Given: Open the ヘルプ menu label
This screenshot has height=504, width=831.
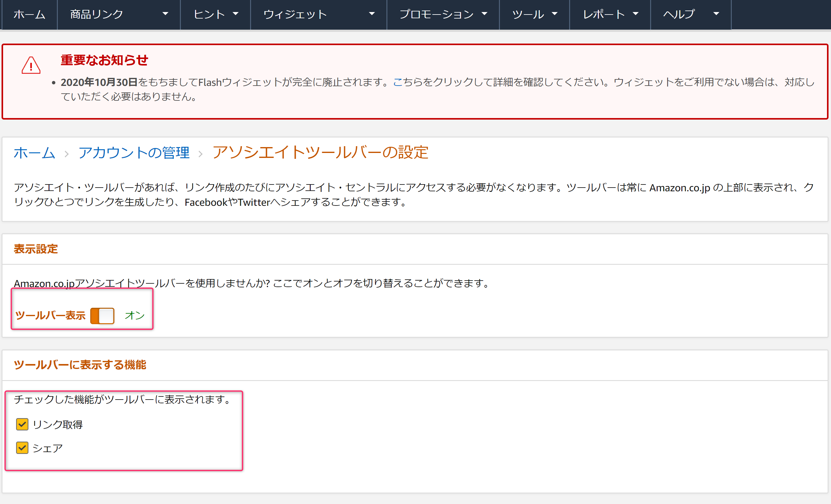Looking at the screenshot, I should 679,14.
